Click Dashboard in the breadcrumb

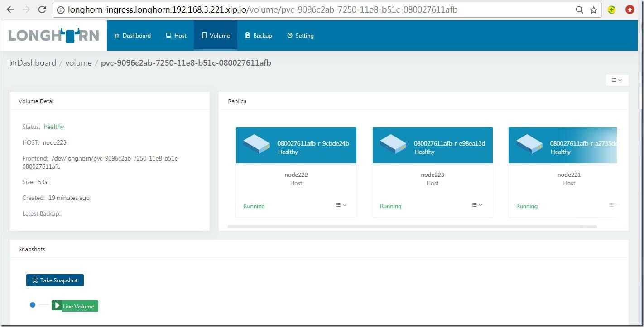coord(33,63)
